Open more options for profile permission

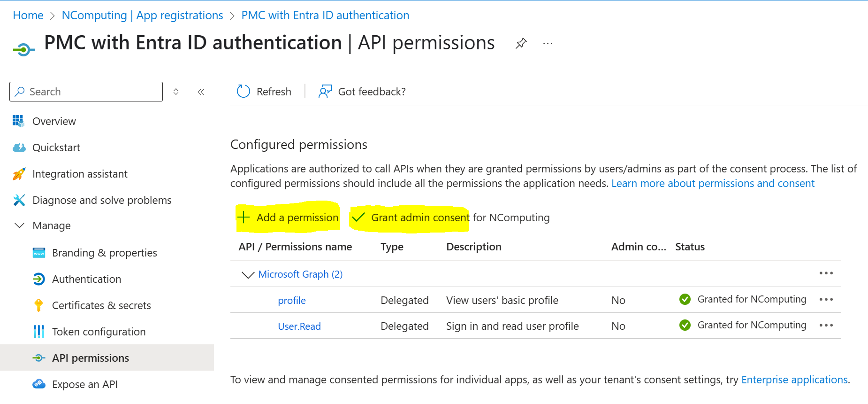(826, 300)
